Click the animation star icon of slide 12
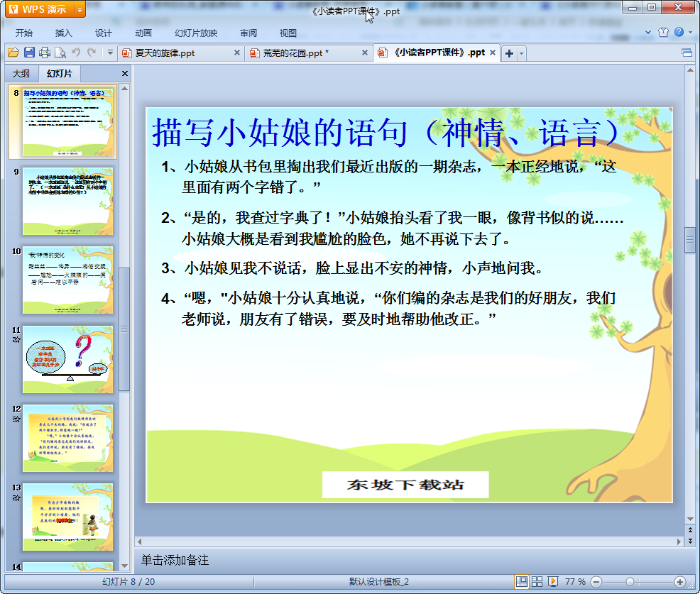The width and height of the screenshot is (700, 594). tap(16, 419)
